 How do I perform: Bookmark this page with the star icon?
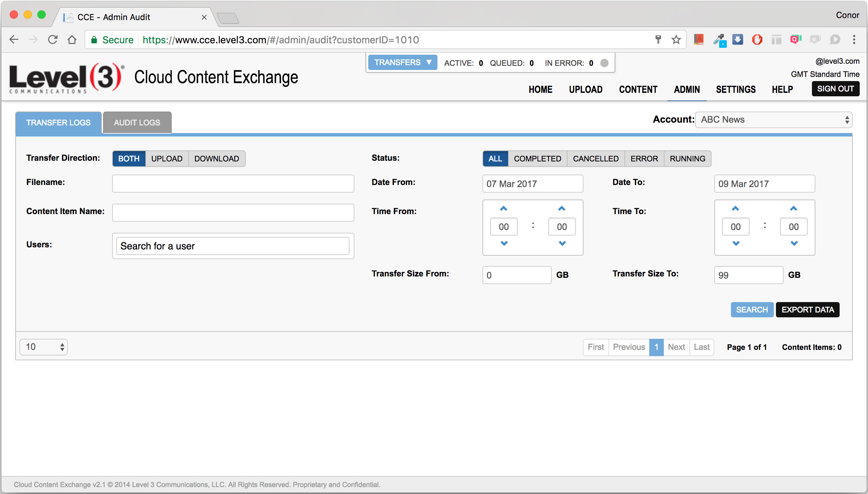[x=676, y=39]
